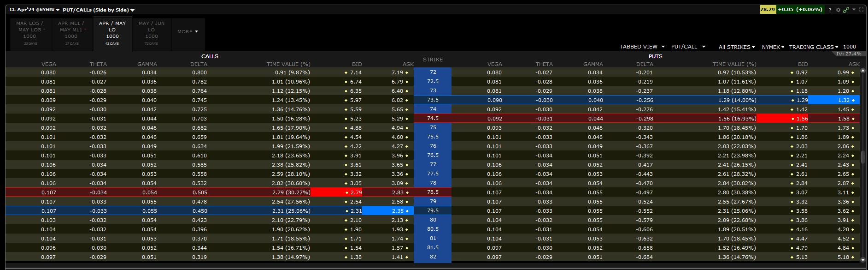
Task: Open the gear configuration icon
Action: pyautogui.click(x=838, y=10)
